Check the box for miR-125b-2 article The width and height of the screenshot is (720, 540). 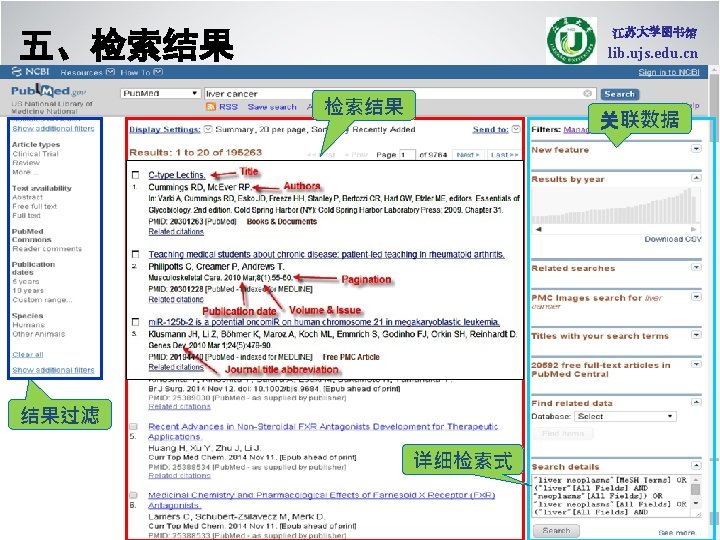click(x=135, y=321)
